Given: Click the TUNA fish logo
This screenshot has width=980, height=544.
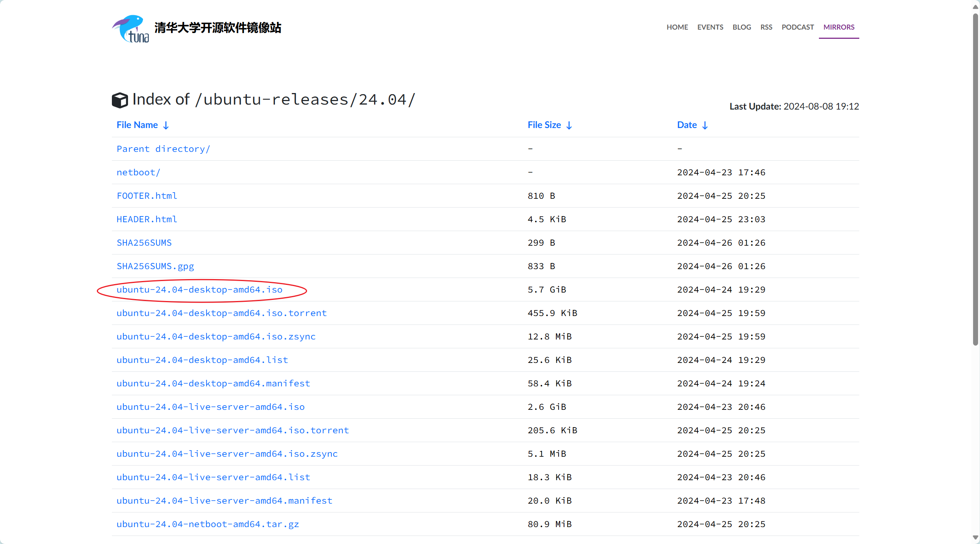Looking at the screenshot, I should [x=131, y=28].
